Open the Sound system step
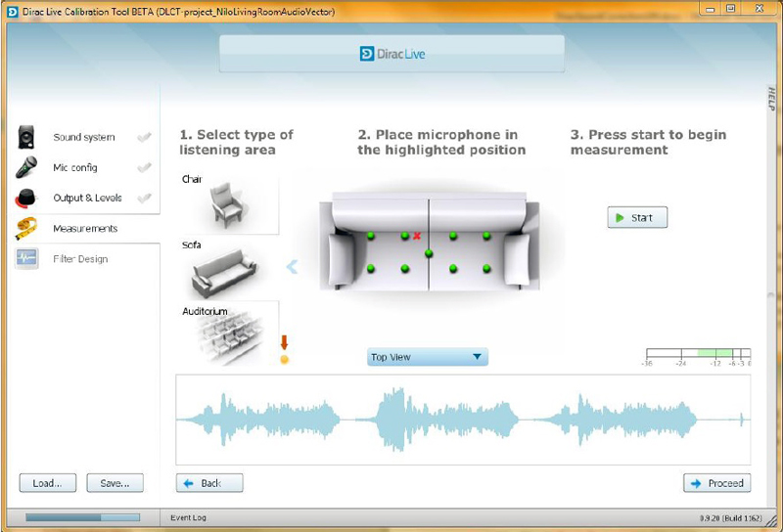 [x=84, y=137]
